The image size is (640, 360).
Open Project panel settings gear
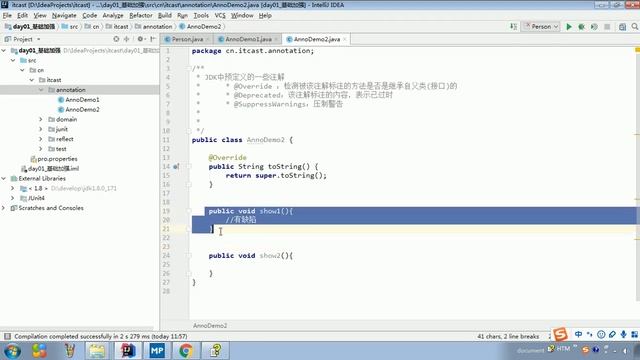coord(140,39)
